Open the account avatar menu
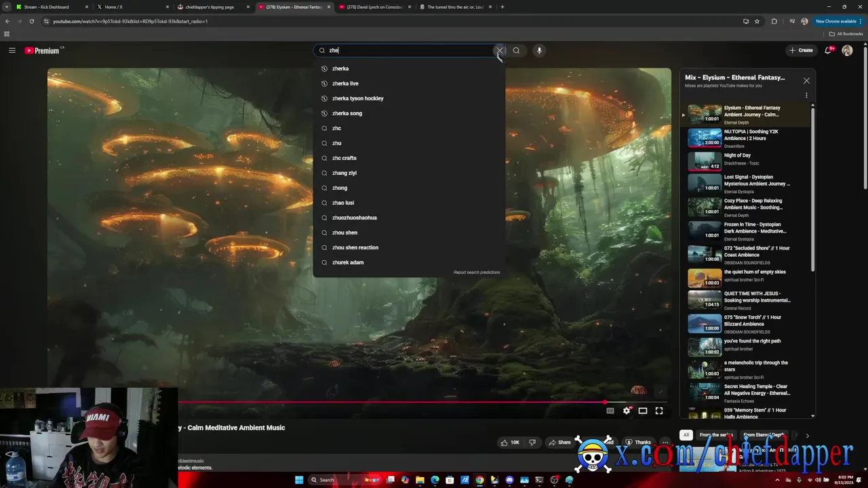 click(847, 50)
